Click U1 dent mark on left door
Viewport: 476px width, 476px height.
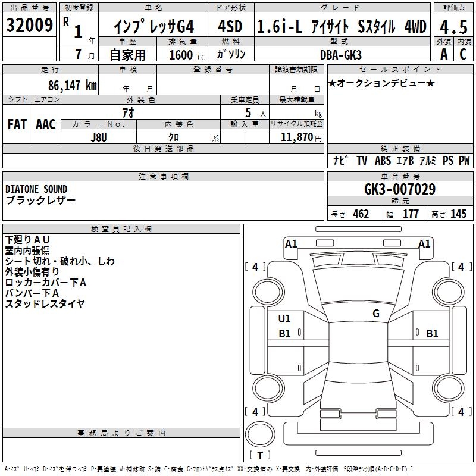[x=284, y=319]
